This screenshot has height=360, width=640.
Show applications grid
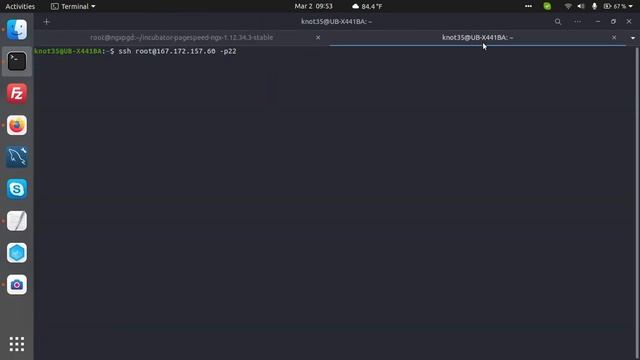pos(17,344)
